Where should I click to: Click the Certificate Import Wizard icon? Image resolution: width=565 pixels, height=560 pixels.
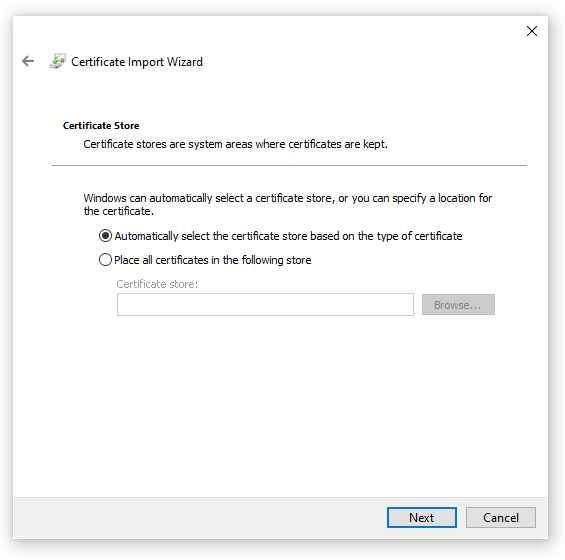tap(58, 61)
